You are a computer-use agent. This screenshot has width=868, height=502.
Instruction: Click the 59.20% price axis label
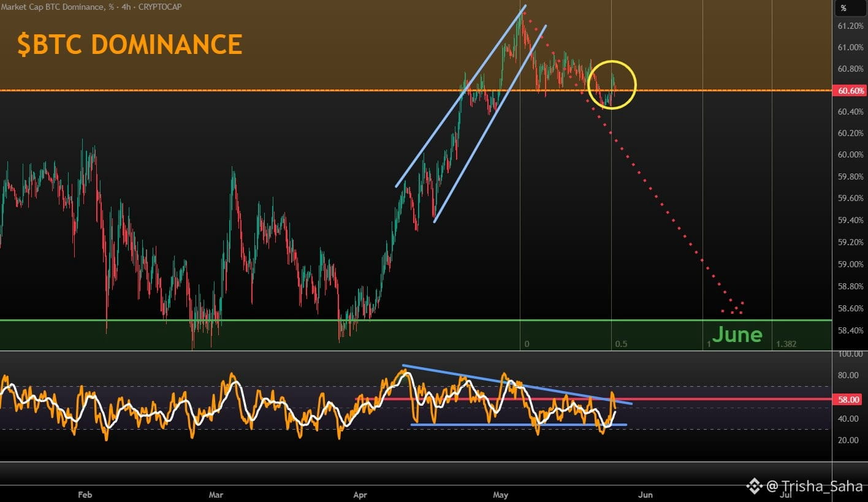[x=850, y=242]
